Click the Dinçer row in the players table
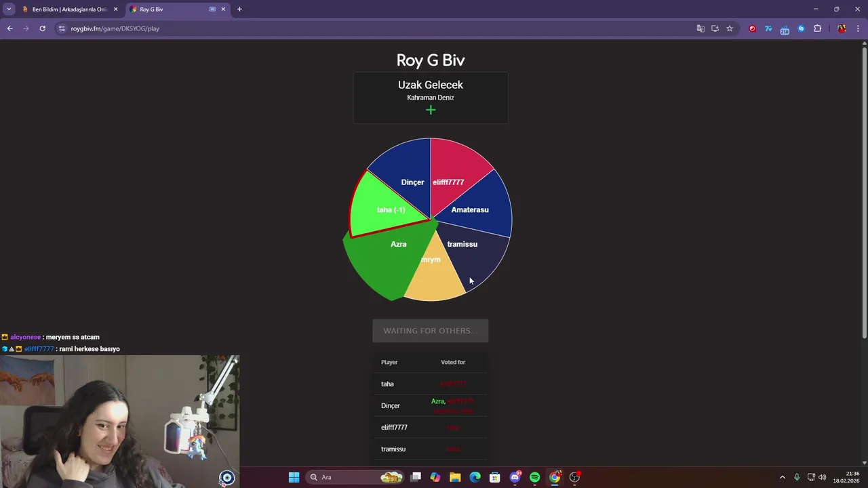Viewport: 868px width, 488px height. [431, 405]
